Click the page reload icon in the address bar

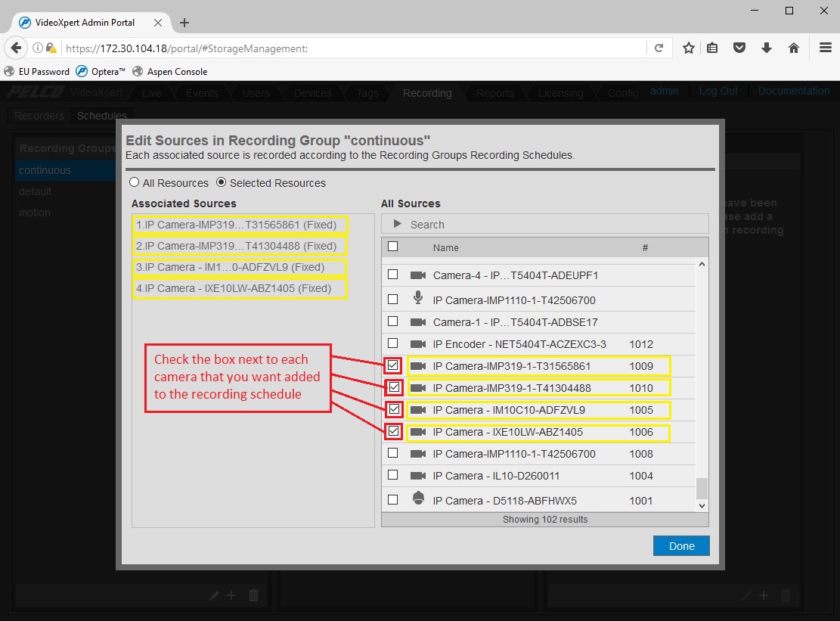click(x=659, y=47)
